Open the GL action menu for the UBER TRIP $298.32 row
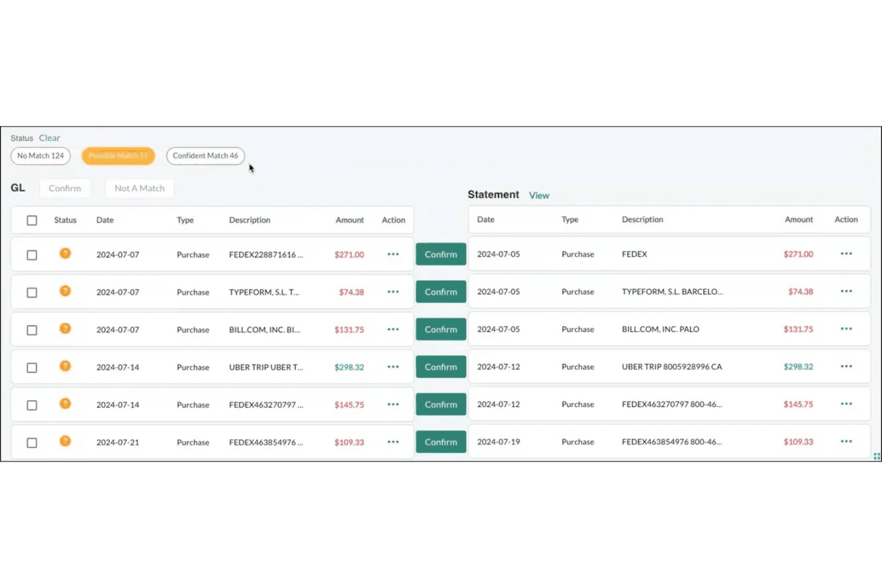This screenshot has height=588, width=882. click(393, 367)
